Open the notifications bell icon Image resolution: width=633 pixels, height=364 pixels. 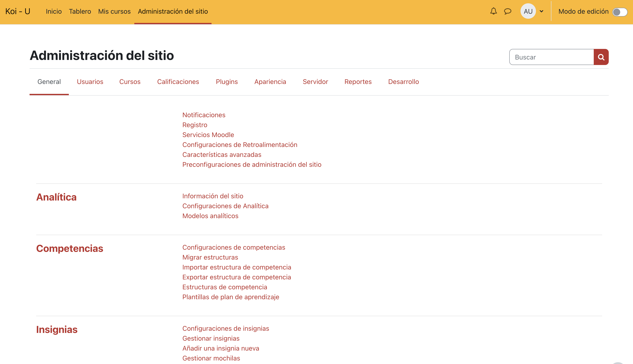493,11
